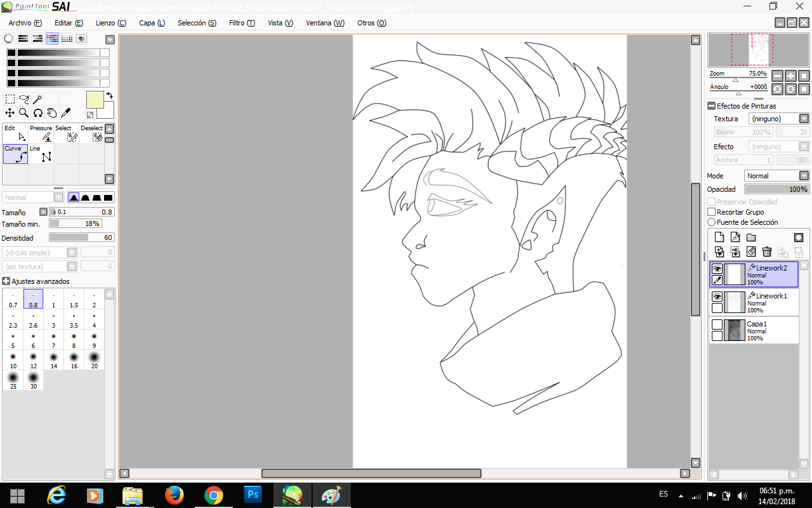Hide the Linework1 layer eye

717,297
